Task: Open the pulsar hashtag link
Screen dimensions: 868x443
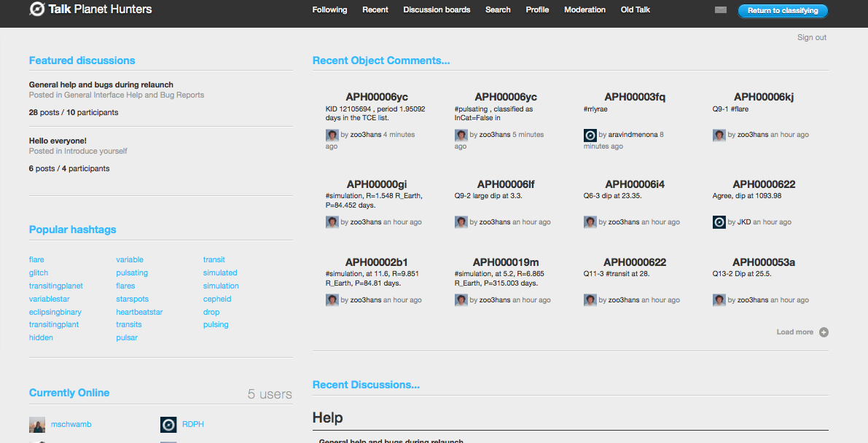Action: 126,337
